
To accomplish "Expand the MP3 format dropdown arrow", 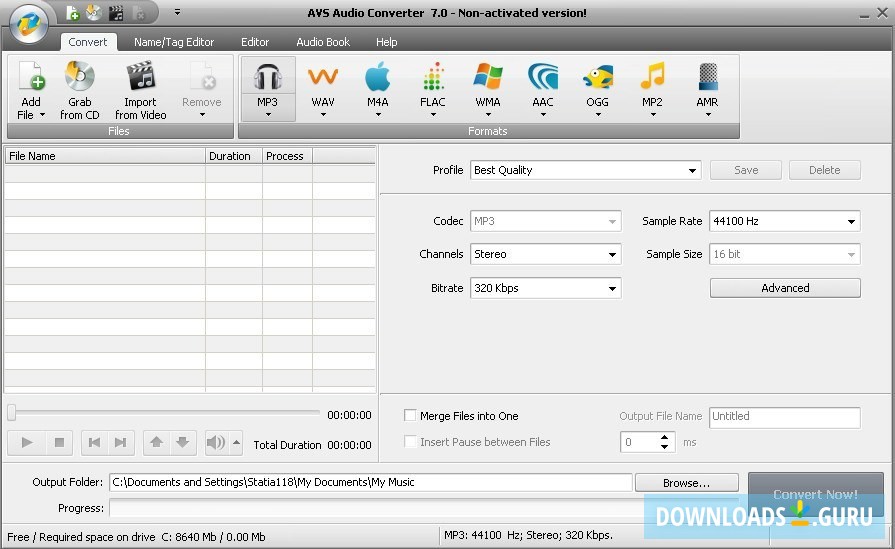I will [x=268, y=115].
